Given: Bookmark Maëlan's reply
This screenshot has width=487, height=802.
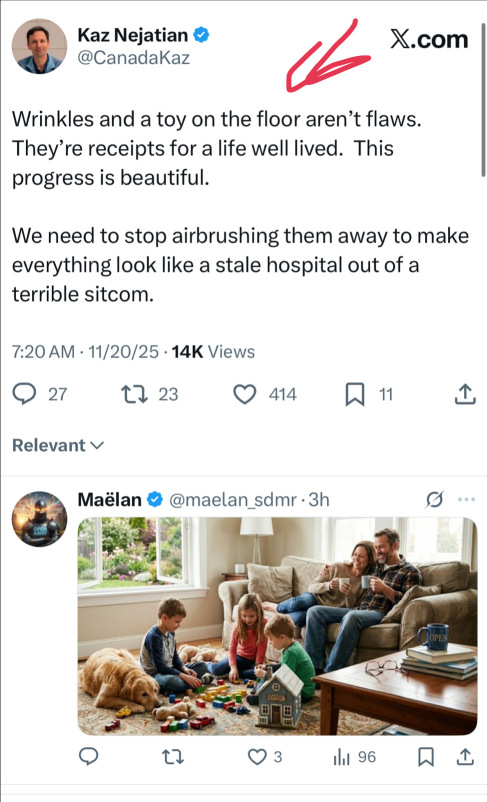Looking at the screenshot, I should 426,756.
